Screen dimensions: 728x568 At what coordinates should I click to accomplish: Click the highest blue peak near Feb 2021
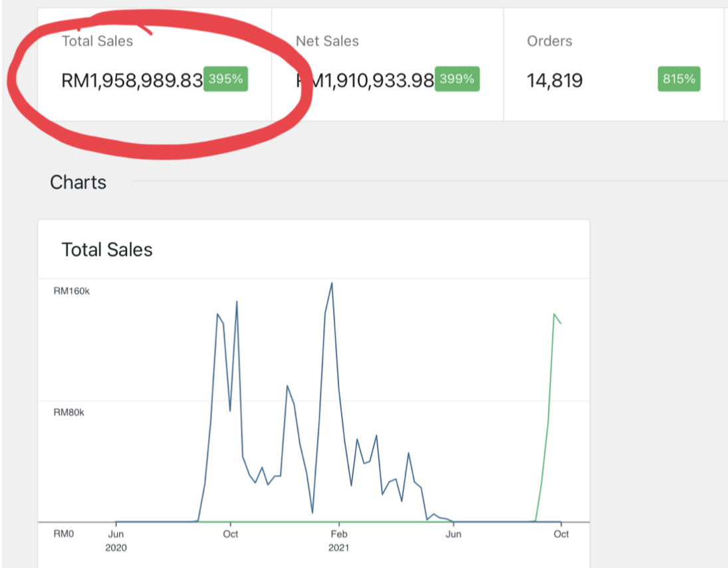(x=332, y=283)
